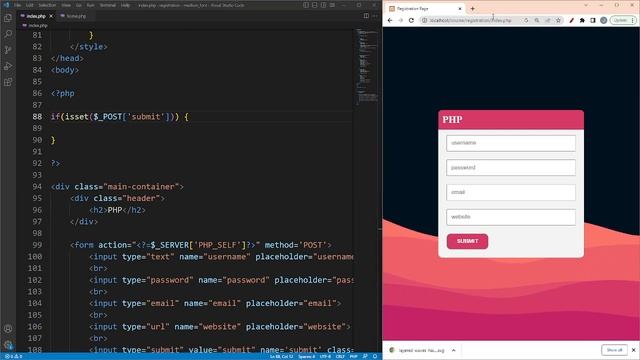Screen dimensions: 640x360
Task: Open the Run menu in VS Code
Action: click(90, 5)
